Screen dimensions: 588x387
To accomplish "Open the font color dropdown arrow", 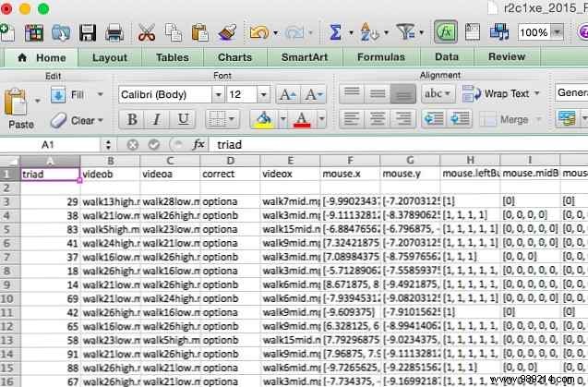I will coord(321,120).
